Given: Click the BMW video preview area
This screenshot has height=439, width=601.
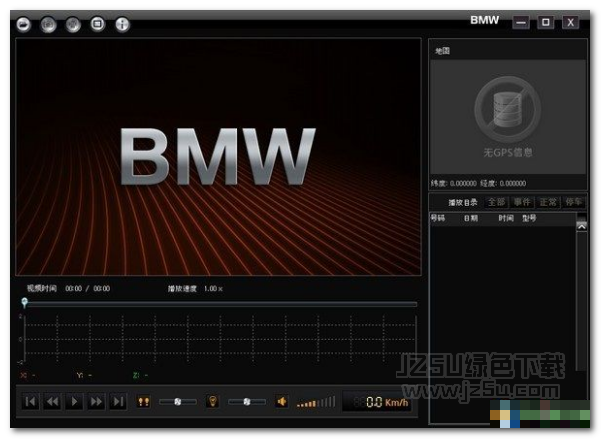Looking at the screenshot, I should coord(218,156).
